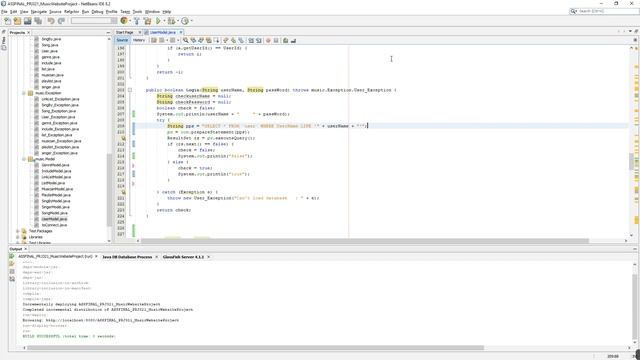Expand the Libraries node
This screenshot has height=360, width=640.
pyautogui.click(x=18, y=237)
